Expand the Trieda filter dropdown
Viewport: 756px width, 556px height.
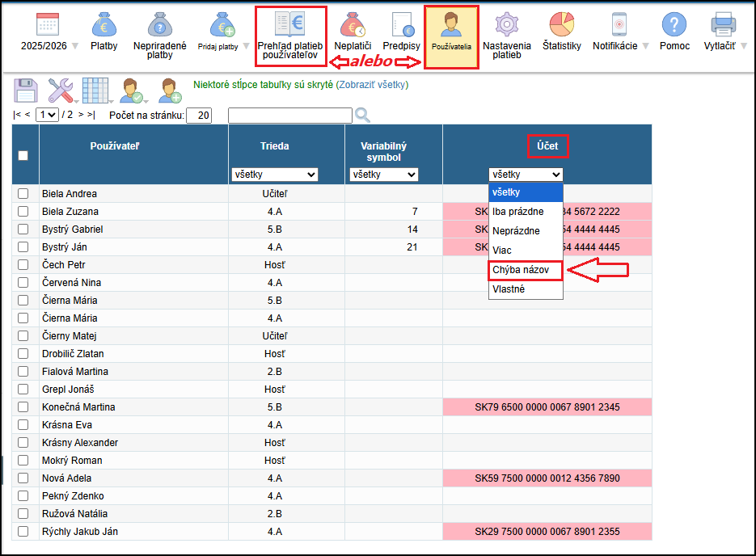click(275, 175)
